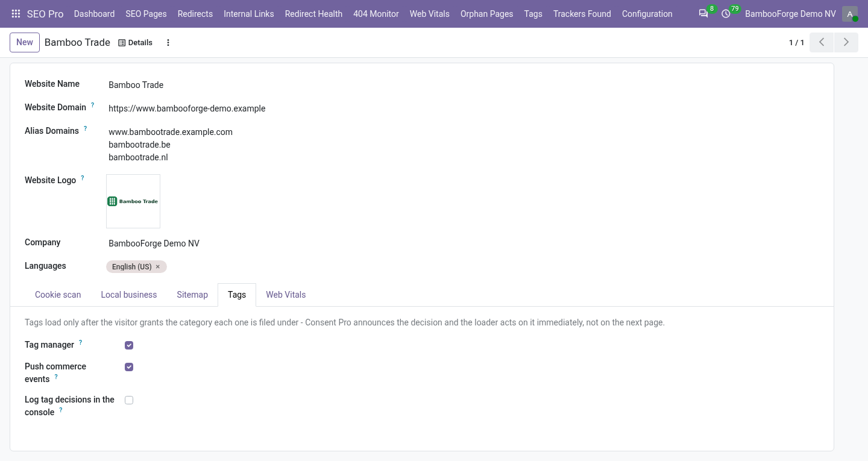This screenshot has height=461, width=868.
Task: Edit the Website Domain URL field
Action: [463, 108]
